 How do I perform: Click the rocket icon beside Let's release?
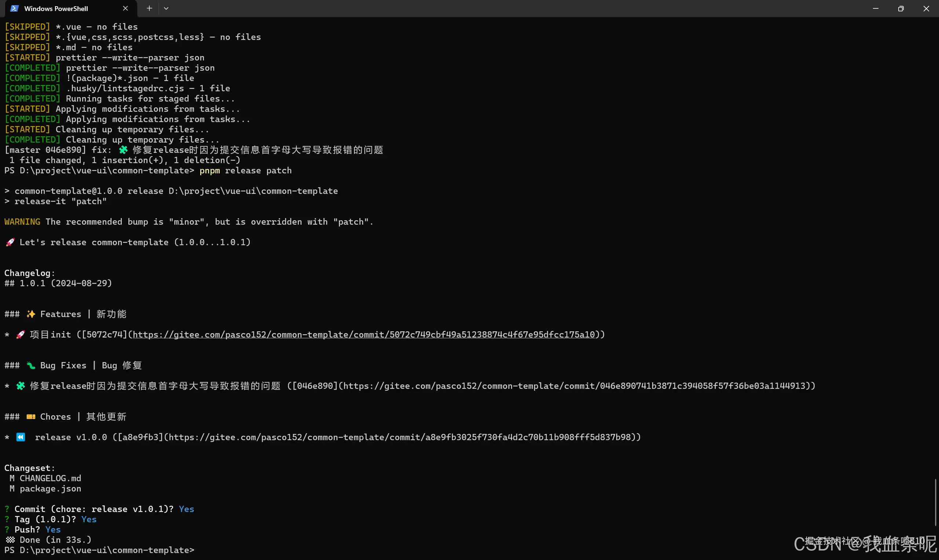pos(10,242)
